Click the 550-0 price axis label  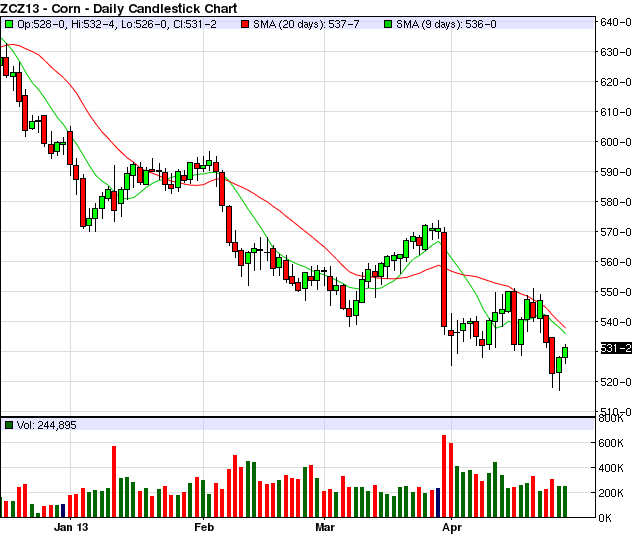click(x=616, y=292)
